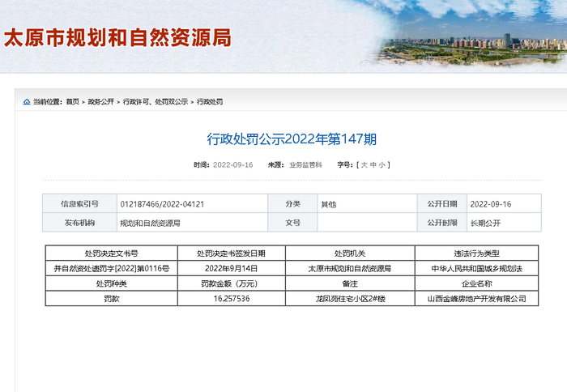The image size is (567, 392).
Task: Click the 违法行为类型 header cell
Action: click(x=476, y=254)
